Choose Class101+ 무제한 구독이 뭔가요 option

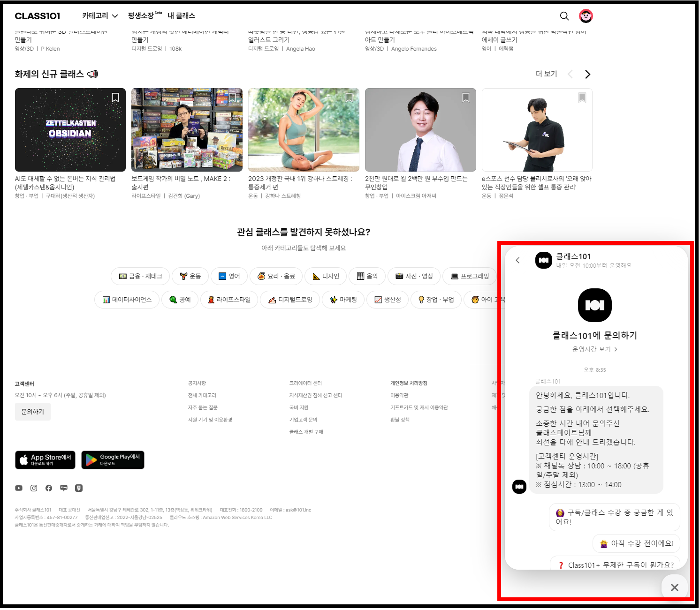click(x=615, y=564)
